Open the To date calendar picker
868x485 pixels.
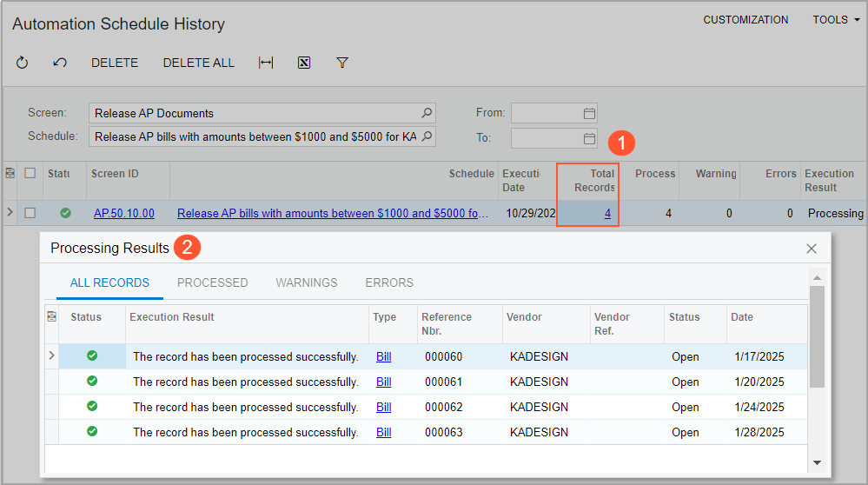pos(589,137)
